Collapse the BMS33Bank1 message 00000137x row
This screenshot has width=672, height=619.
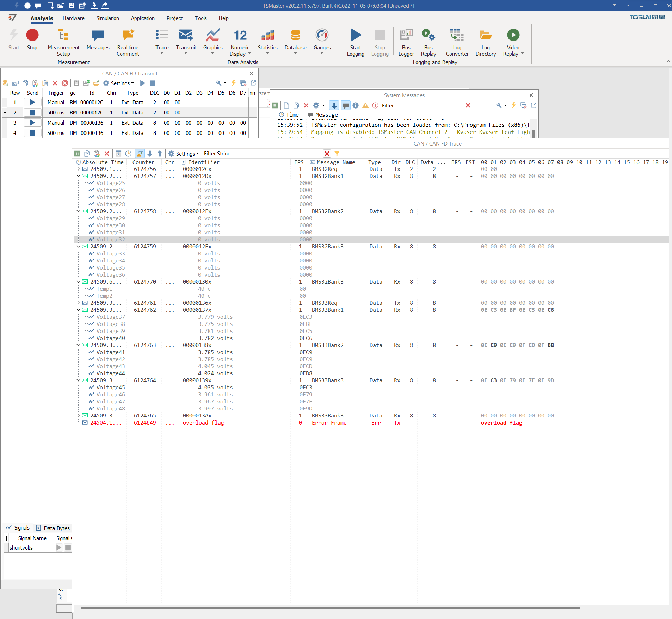(x=79, y=310)
